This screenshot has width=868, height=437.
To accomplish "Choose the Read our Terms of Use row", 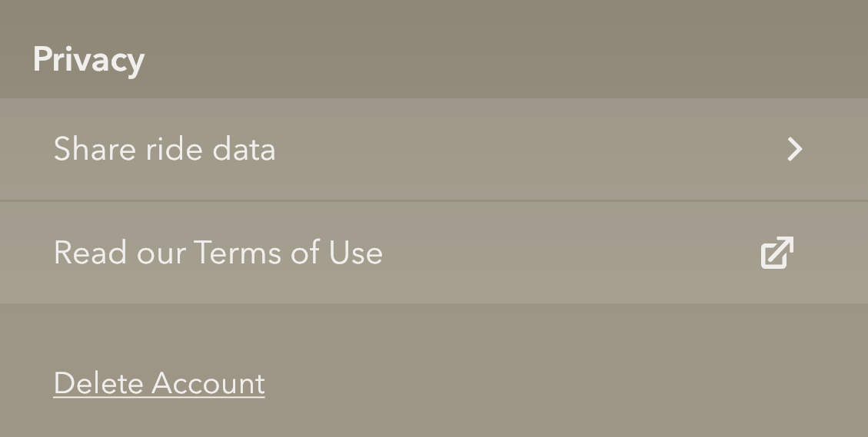I will (434, 253).
